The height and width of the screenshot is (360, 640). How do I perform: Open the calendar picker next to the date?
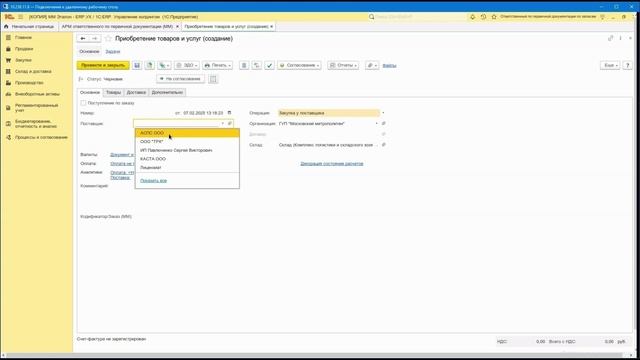(229, 113)
